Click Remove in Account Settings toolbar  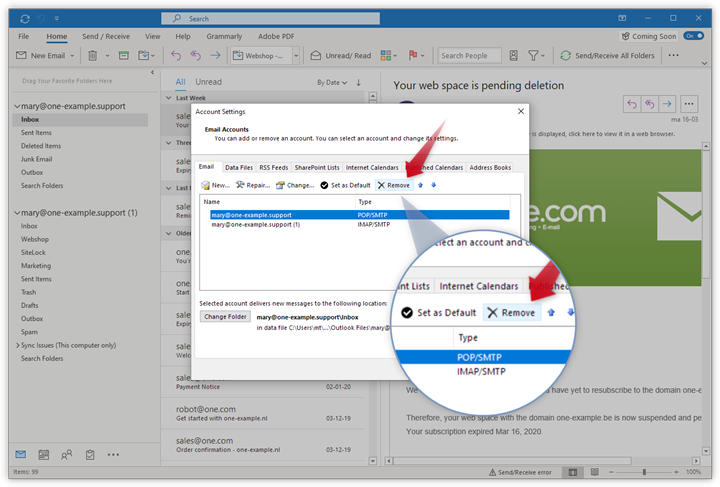pos(394,185)
